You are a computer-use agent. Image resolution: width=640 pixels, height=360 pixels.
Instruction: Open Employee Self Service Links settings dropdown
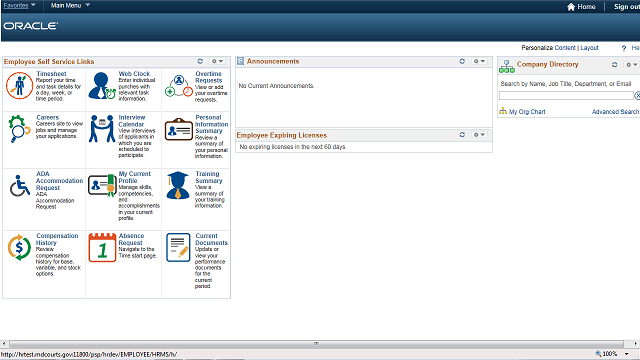pyautogui.click(x=217, y=61)
